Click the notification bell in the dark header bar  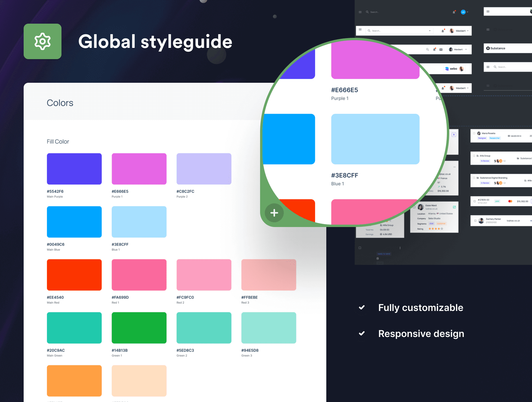[x=454, y=12]
